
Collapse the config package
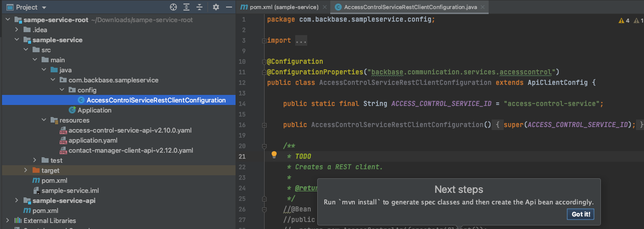point(62,90)
